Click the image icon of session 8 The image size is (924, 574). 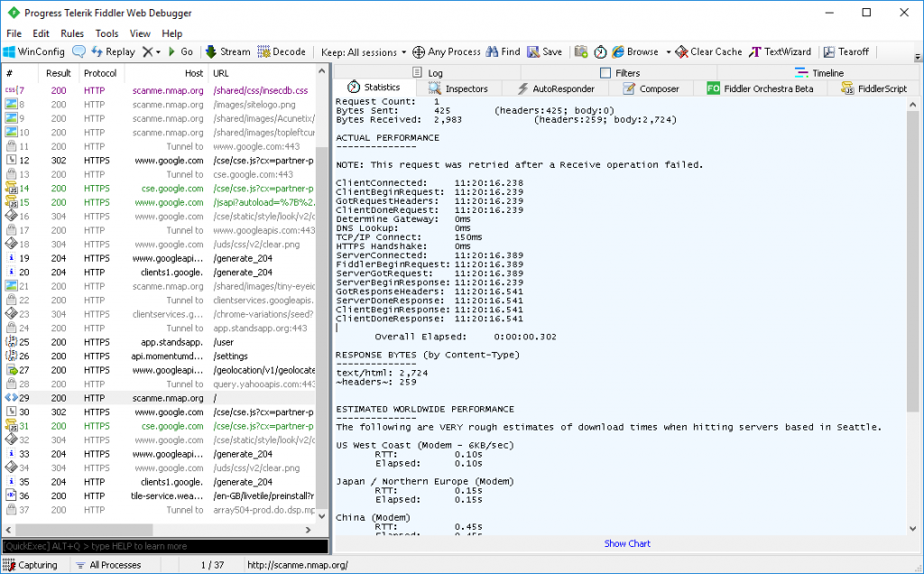[x=11, y=105]
